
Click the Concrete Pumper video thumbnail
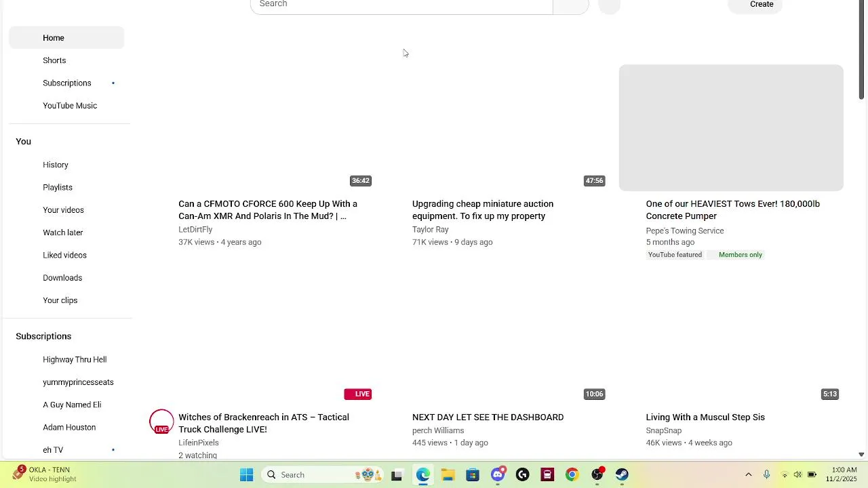tap(731, 128)
